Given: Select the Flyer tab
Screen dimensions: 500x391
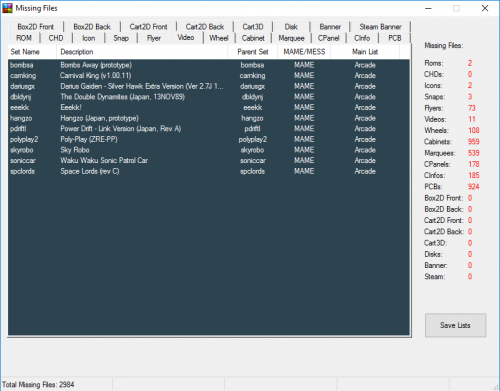Looking at the screenshot, I should pos(154,38).
